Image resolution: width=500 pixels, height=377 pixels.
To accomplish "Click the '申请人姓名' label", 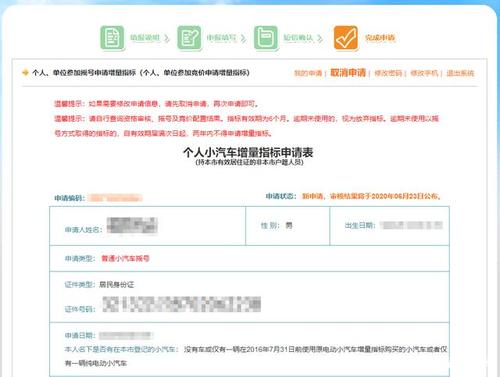I will (x=83, y=230).
